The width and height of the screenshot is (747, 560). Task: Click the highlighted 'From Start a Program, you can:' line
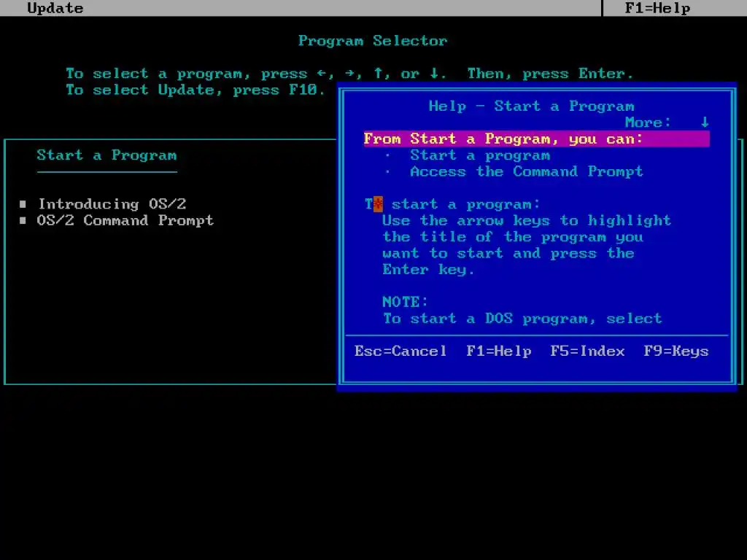coord(536,139)
